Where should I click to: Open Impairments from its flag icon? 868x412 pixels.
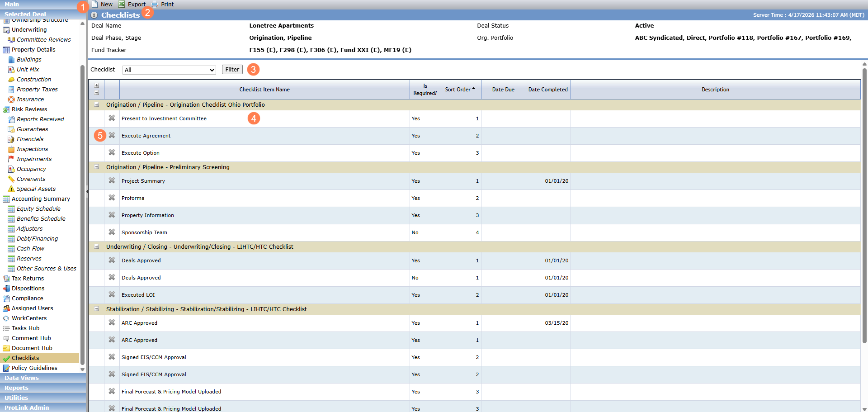(x=11, y=159)
